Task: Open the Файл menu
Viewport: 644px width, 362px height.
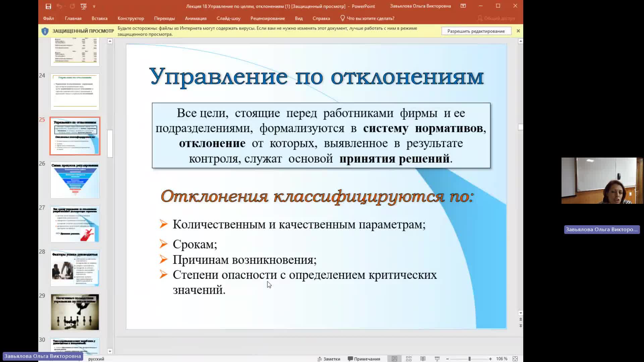Action: click(49, 18)
